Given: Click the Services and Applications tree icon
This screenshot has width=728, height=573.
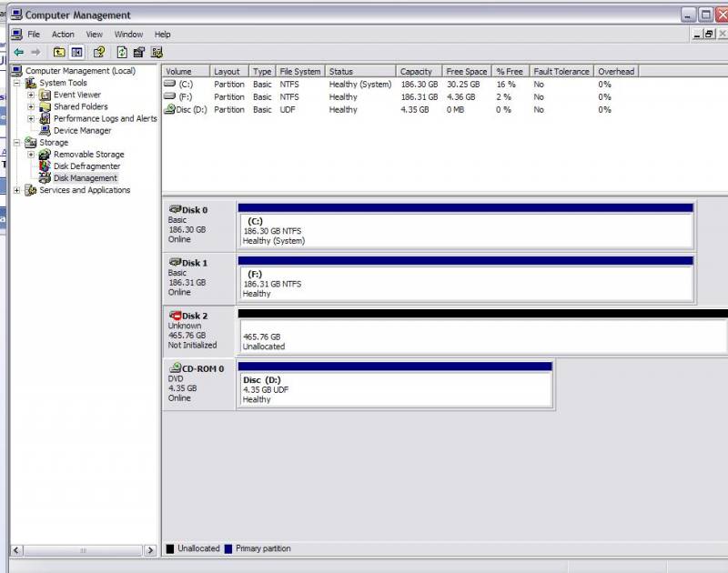Looking at the screenshot, I should click(31, 190).
